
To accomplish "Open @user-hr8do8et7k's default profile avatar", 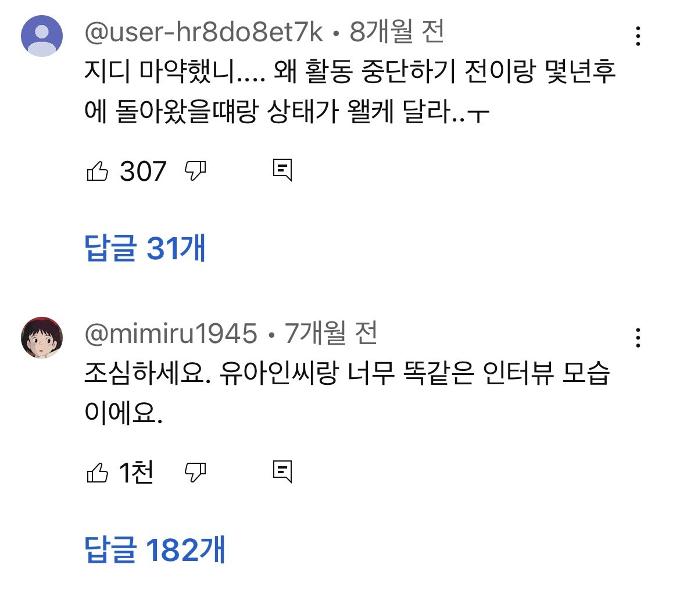I will 42,40.
